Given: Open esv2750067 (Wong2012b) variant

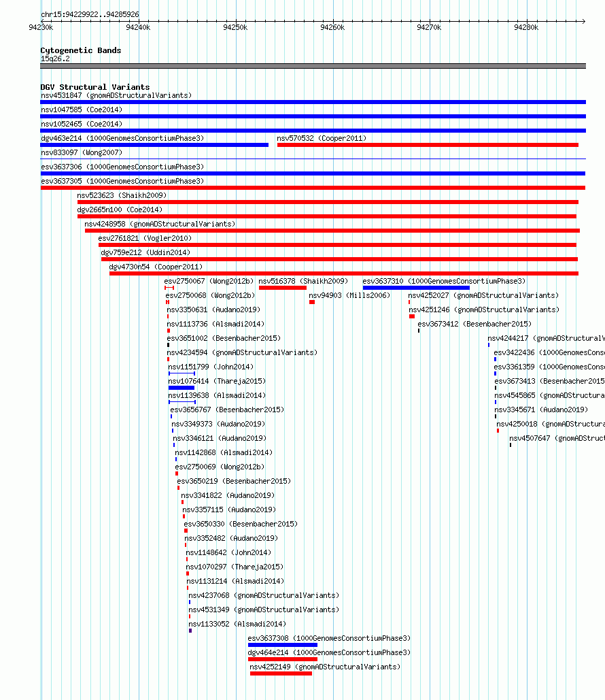Looking at the screenshot, I should click(x=209, y=281).
